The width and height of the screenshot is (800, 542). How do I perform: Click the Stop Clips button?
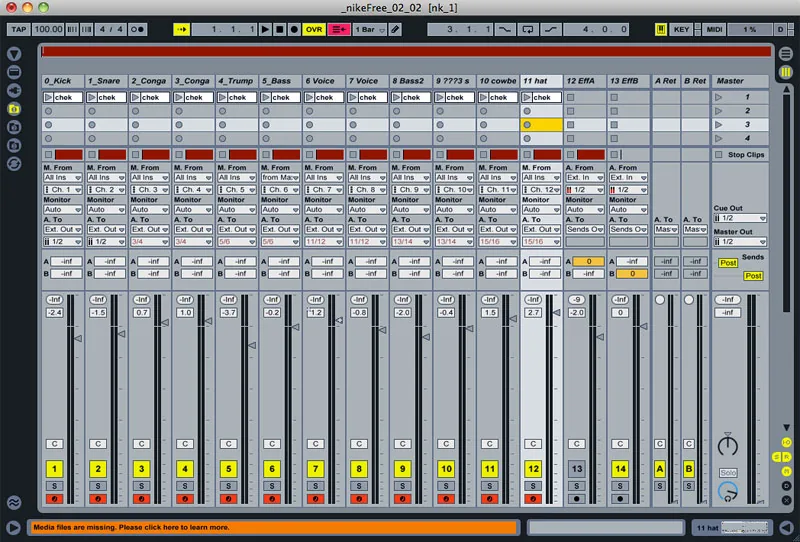coord(740,155)
